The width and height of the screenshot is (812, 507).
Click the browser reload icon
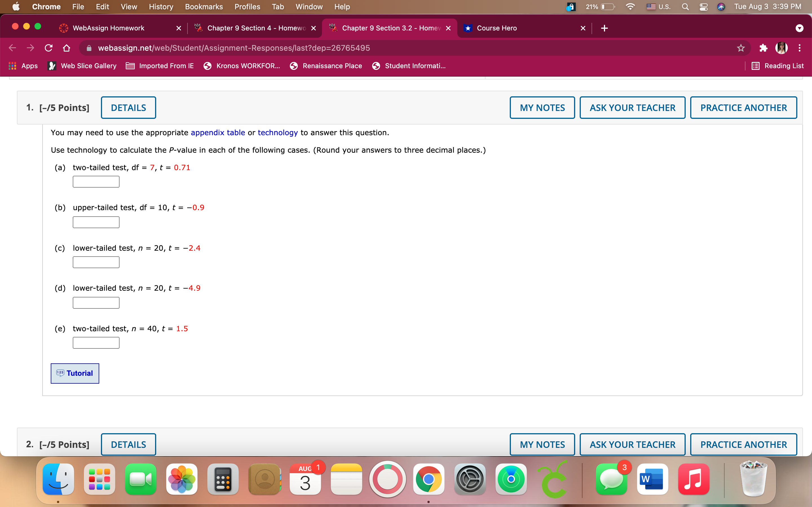point(49,48)
